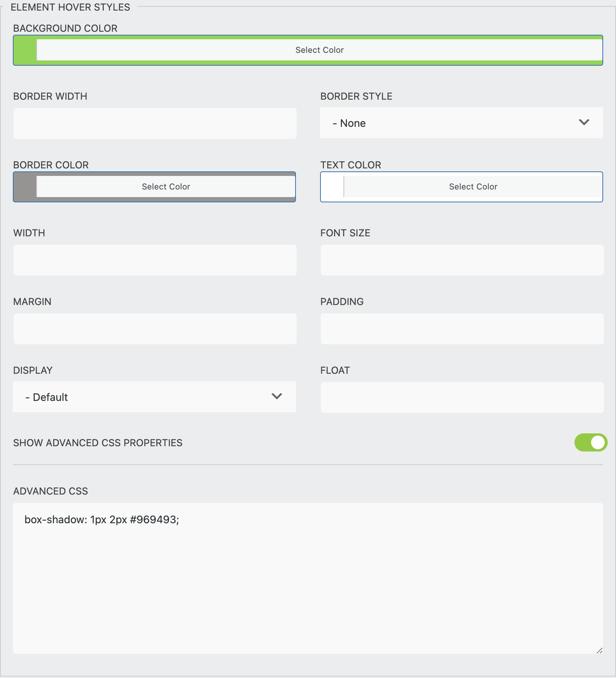Image resolution: width=616 pixels, height=678 pixels.
Task: Click the green background color swatch
Action: click(x=23, y=49)
